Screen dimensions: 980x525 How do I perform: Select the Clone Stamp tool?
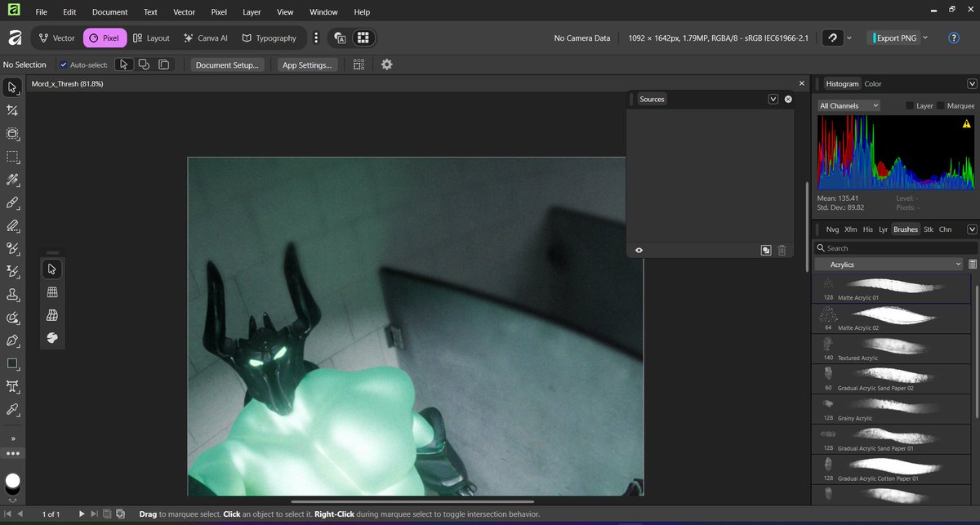click(12, 294)
